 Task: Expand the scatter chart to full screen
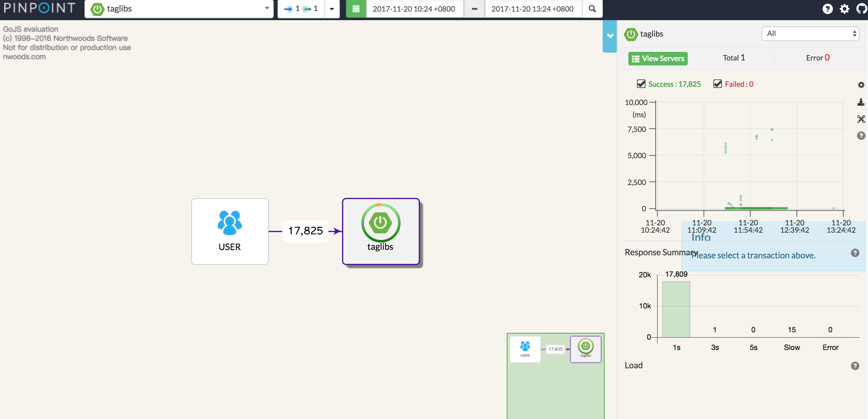pyautogui.click(x=861, y=119)
